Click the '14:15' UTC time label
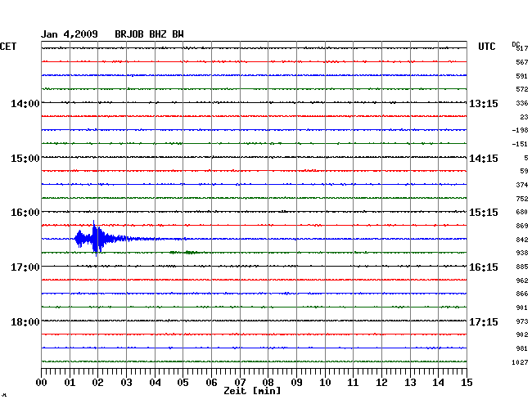 click(484, 159)
